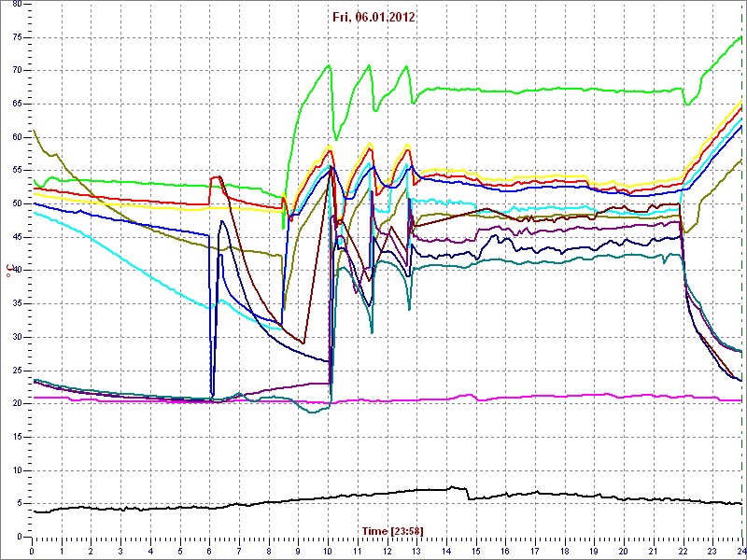
Task: Click temperature axis value 55
Action: [x=17, y=171]
